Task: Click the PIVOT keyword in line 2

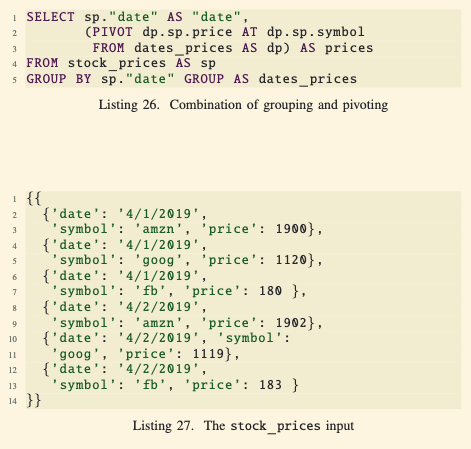Action: 112,32
